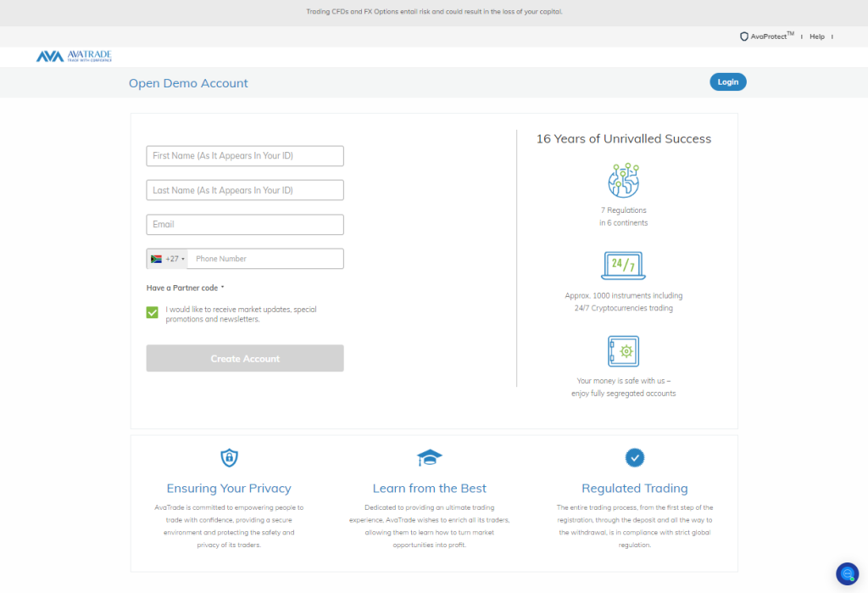
Task: Focus the Last Name input field
Action: coord(245,190)
